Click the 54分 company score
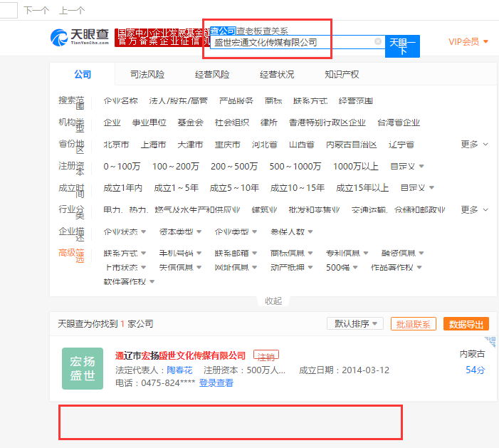 [475, 370]
